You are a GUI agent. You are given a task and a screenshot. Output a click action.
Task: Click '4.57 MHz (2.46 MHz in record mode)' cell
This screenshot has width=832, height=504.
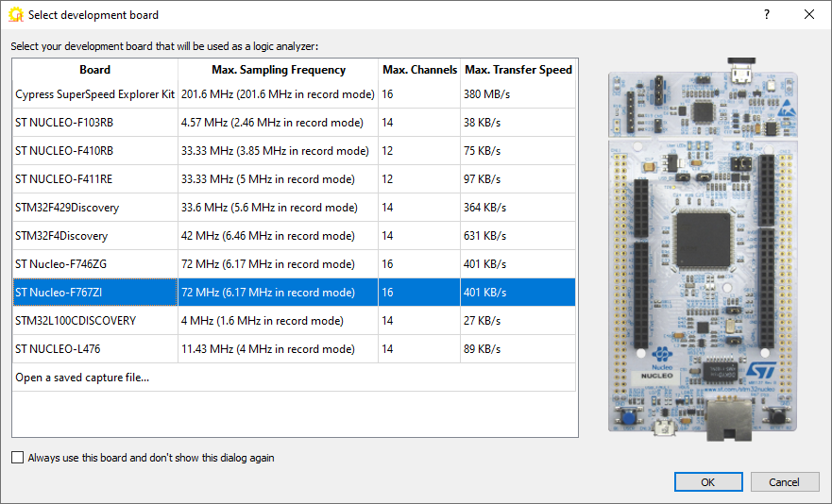(278, 123)
